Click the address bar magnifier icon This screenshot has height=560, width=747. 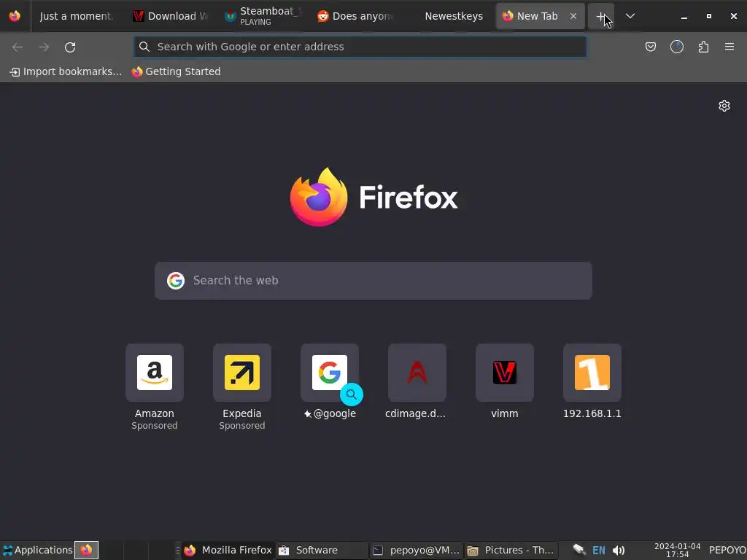[x=144, y=47]
